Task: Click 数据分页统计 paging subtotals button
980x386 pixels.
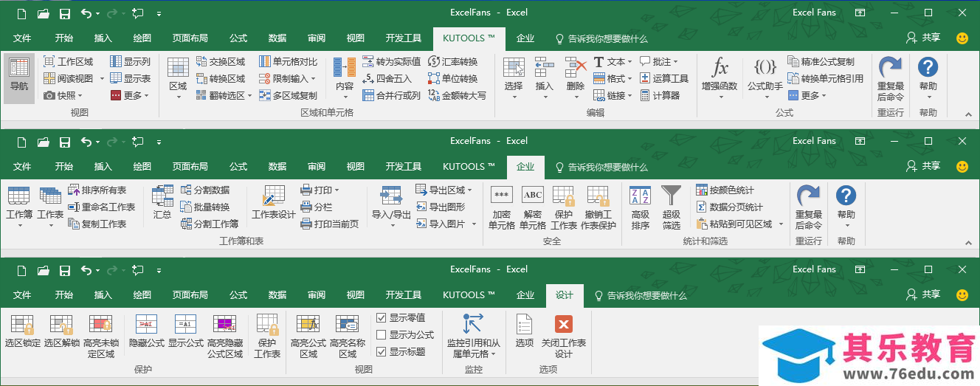Action: pyautogui.click(x=730, y=207)
